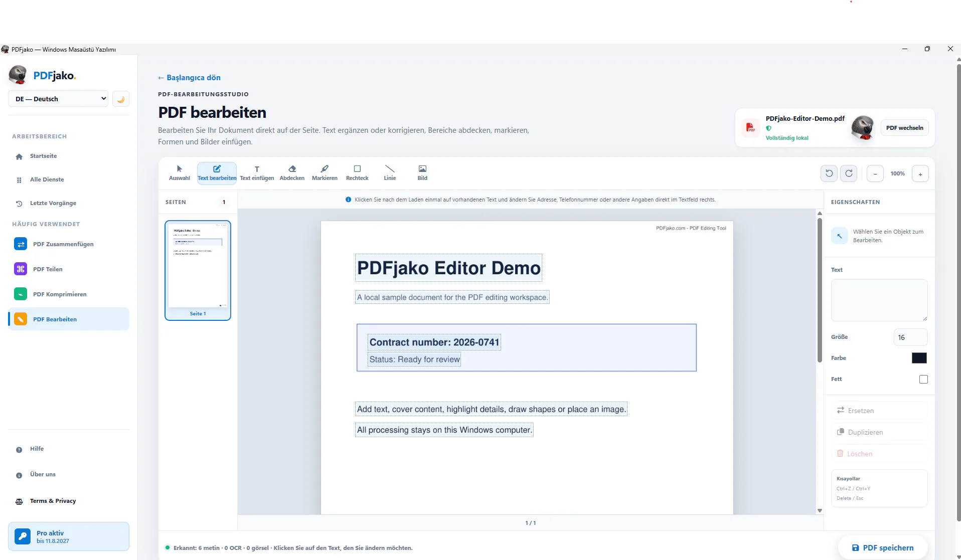Image resolution: width=961 pixels, height=560 pixels.
Task: Toggle dark mode moon icon
Action: [x=121, y=99]
